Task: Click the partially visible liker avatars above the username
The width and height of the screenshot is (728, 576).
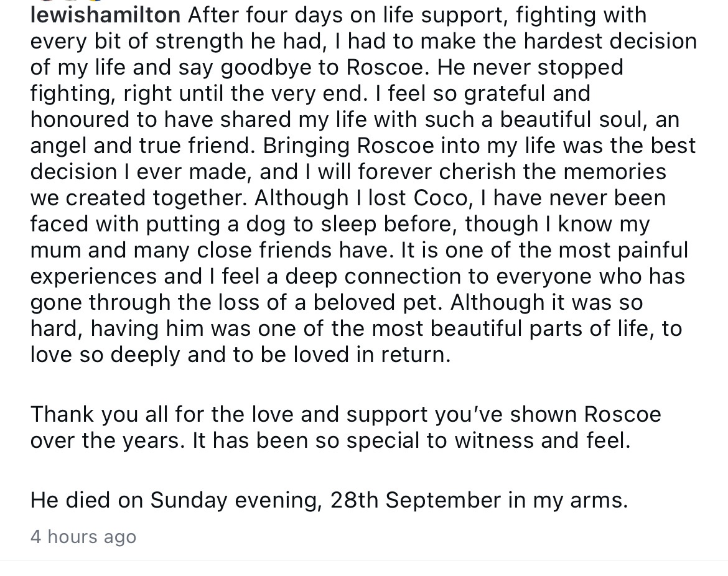Action: [68, 2]
